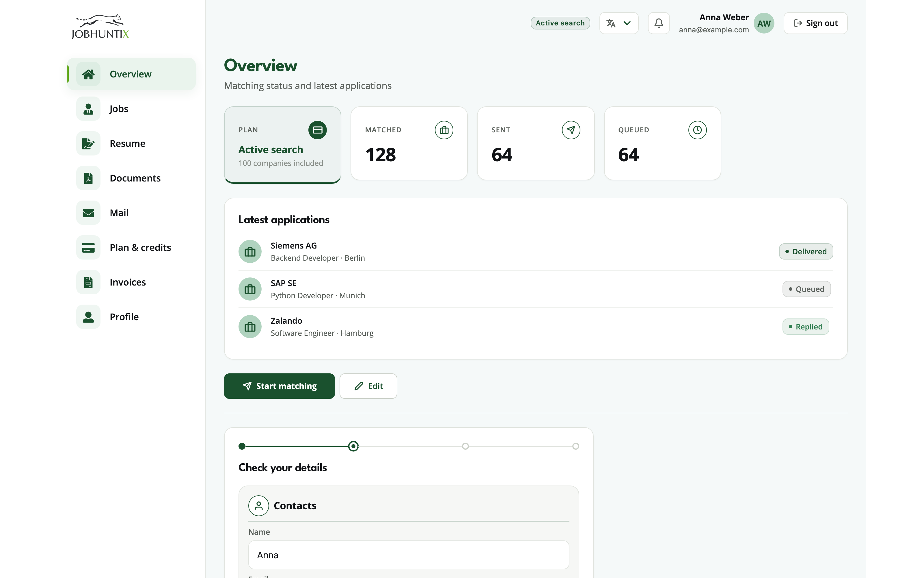
Task: Click the Invoices sidebar icon
Action: (x=88, y=282)
